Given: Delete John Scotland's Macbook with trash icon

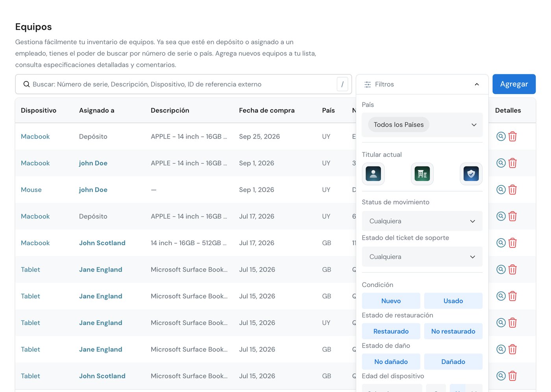Looking at the screenshot, I should 512,243.
